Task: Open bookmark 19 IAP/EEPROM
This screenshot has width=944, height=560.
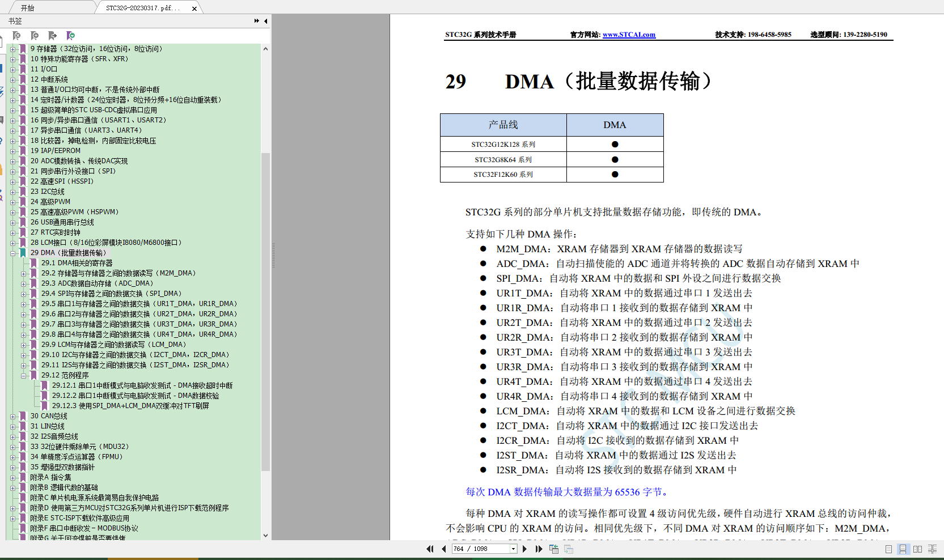Action: tap(55, 151)
